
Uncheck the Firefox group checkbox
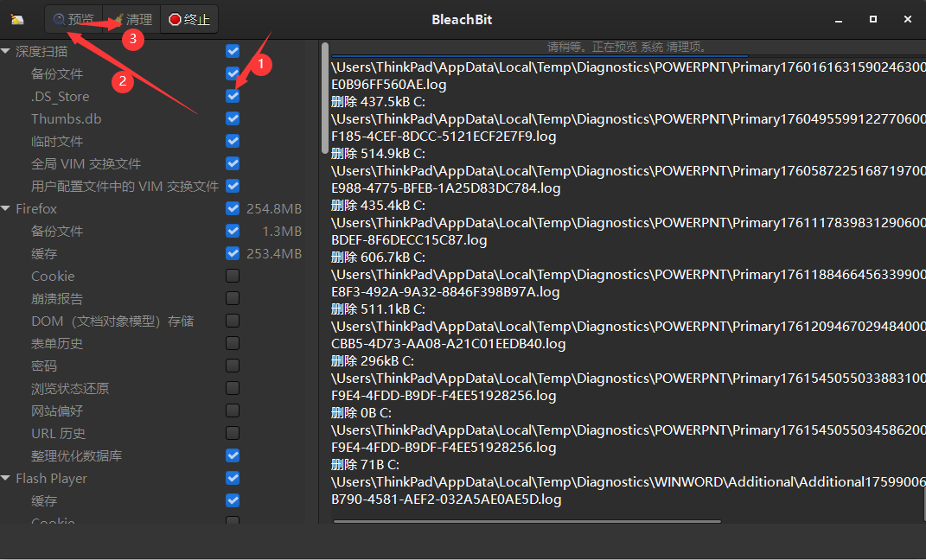coord(233,208)
